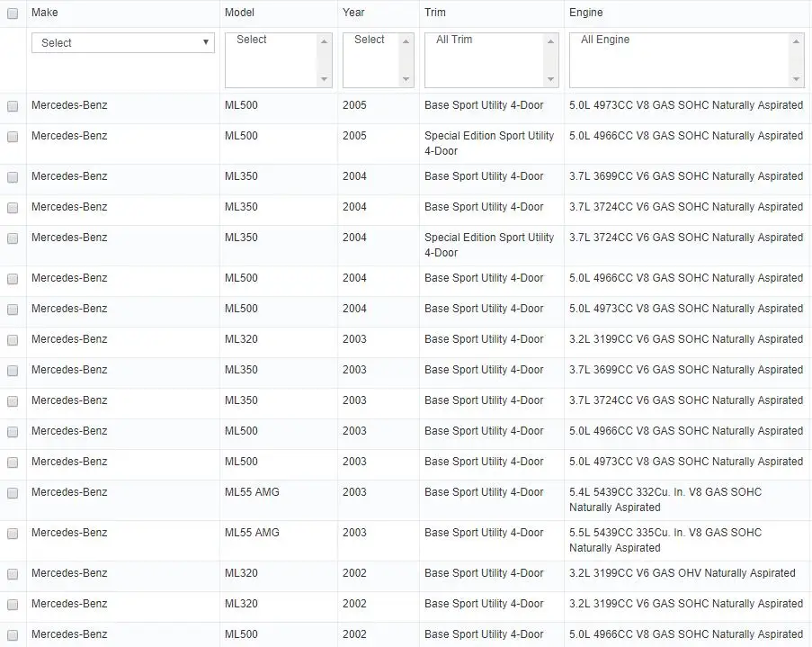Screen dimensions: 812x647
Task: Click 3.7L 3699CC engine cell in 2003 row
Action: [686, 370]
